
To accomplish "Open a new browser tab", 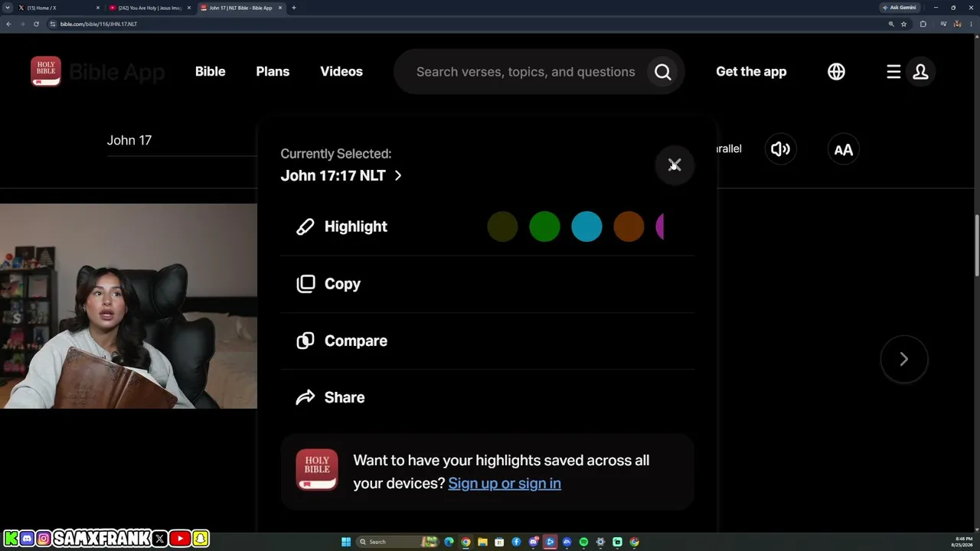I will pos(294,8).
